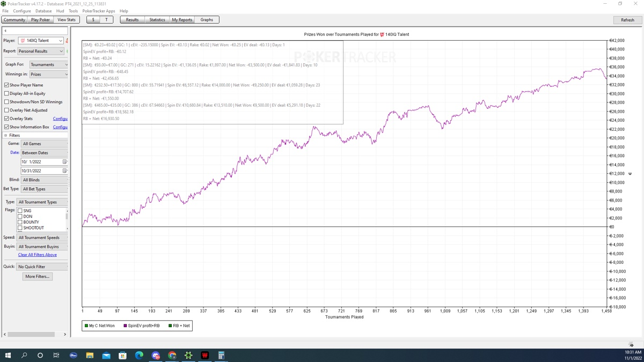Viewport: 644px width, 362px height.
Task: Open the Graph For Tournaments dropdown
Action: [49, 64]
